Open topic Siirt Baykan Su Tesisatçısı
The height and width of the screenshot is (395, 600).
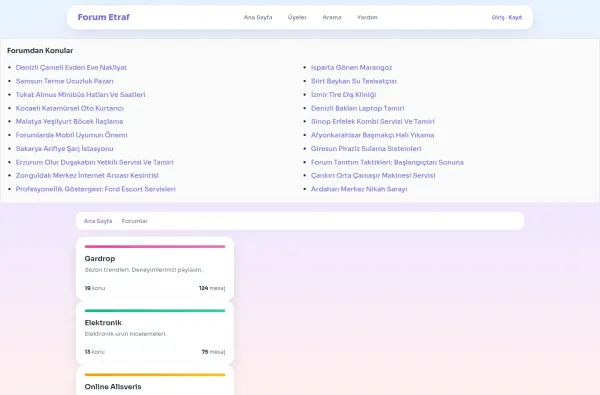[354, 81]
